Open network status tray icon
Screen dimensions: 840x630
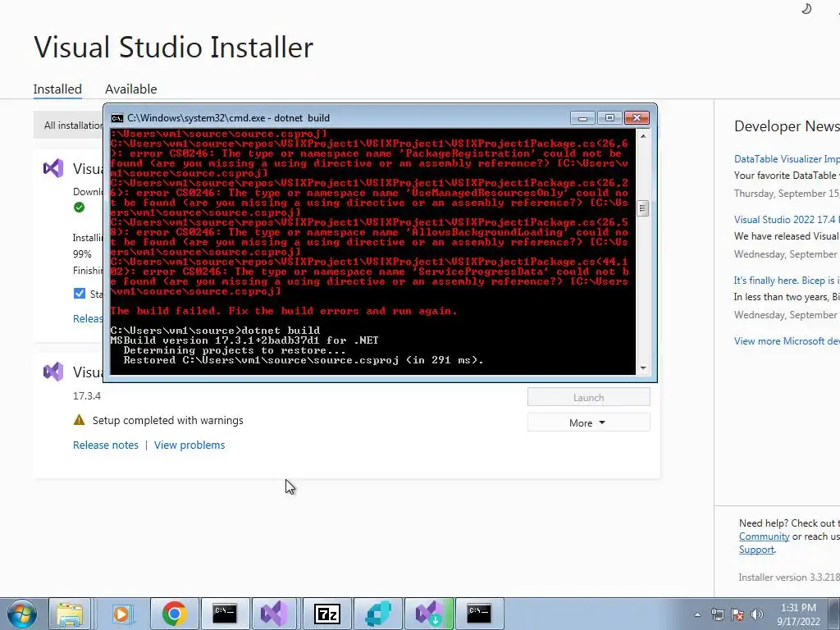[717, 614]
